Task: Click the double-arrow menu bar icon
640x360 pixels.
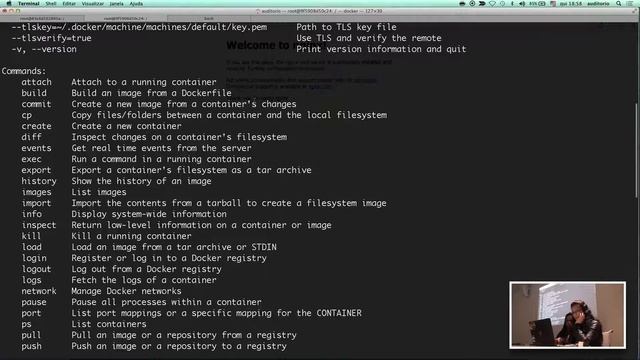Action: pos(482,4)
